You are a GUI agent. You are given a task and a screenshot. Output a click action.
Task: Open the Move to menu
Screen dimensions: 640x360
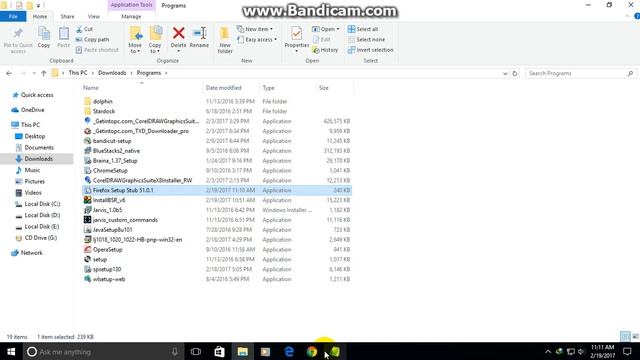pyautogui.click(x=135, y=40)
